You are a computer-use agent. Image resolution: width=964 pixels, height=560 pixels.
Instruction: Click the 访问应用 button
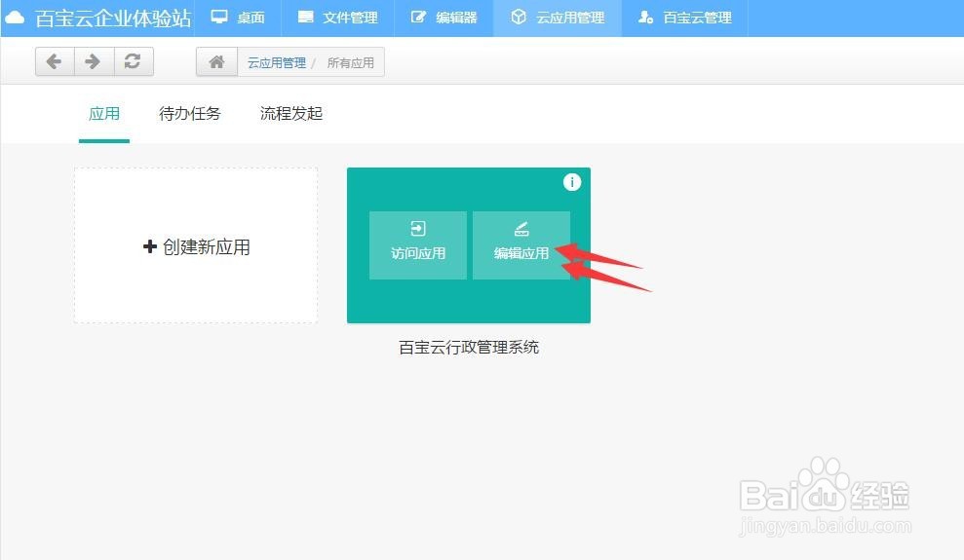[x=418, y=245]
